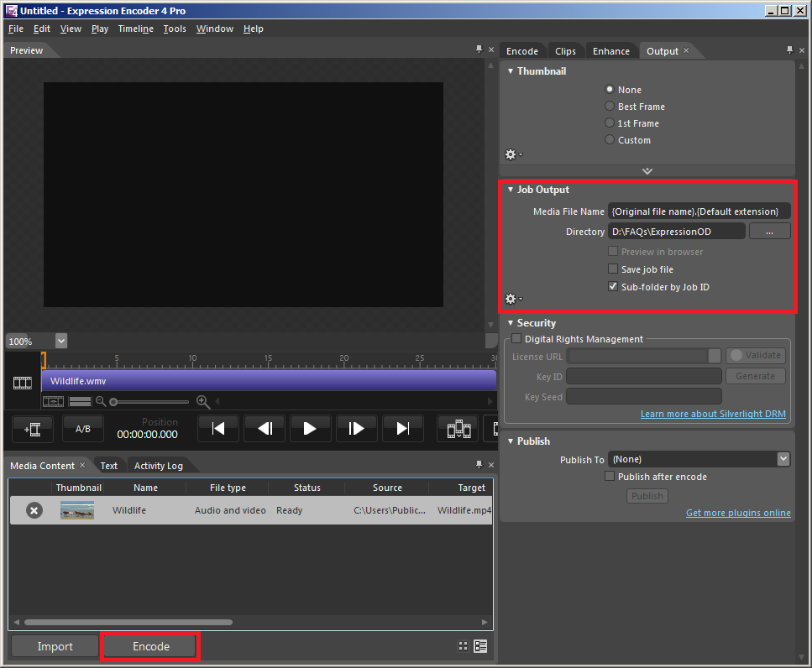Open the Timeline menu
The width and height of the screenshot is (812, 668).
point(135,29)
